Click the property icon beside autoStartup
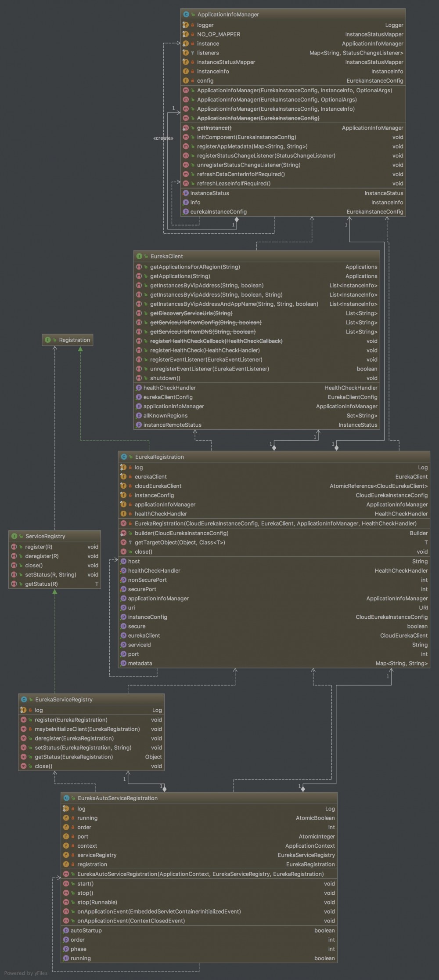Screen dimensions: 439x980 coord(66,930)
